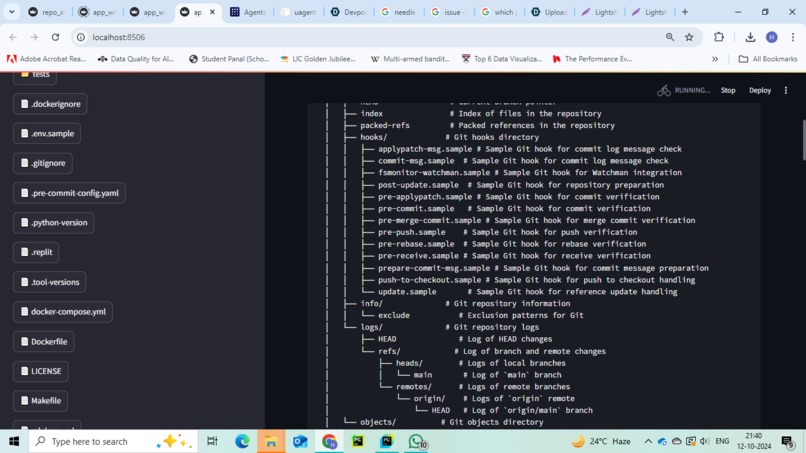This screenshot has height=453, width=806.
Task: Launch Microsoft Edge from taskbar
Action: 242,442
